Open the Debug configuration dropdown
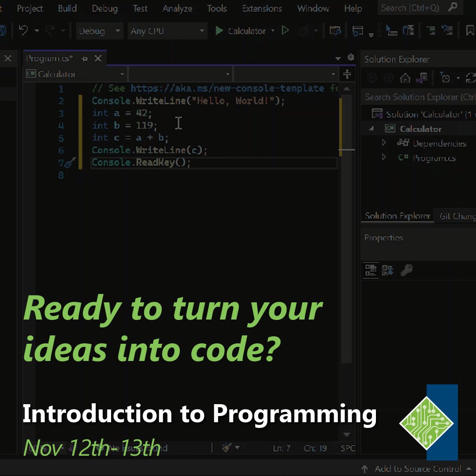Image resolution: width=476 pixels, height=476 pixels. [x=100, y=31]
